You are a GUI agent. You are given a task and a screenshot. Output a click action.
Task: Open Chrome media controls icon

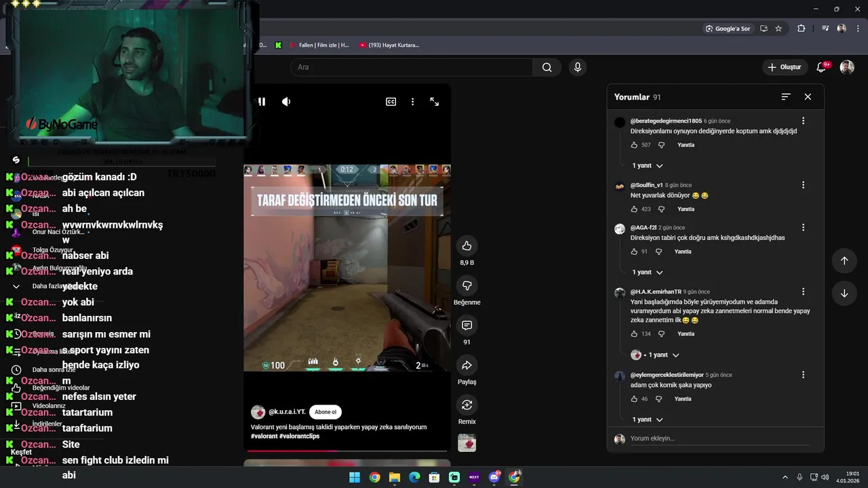pyautogui.click(x=825, y=28)
